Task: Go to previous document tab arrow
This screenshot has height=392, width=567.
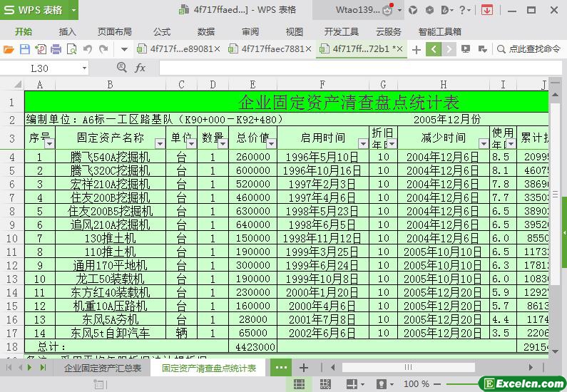Action: point(433,49)
